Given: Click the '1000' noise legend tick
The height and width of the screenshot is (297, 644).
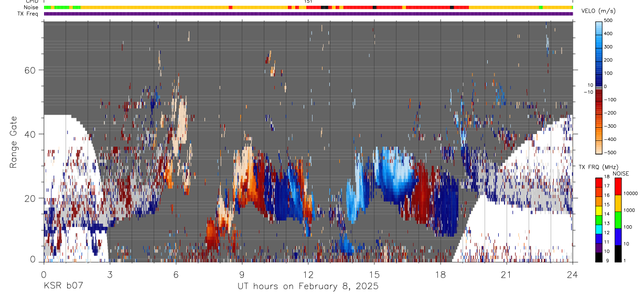Looking at the screenshot, I should [629, 211].
